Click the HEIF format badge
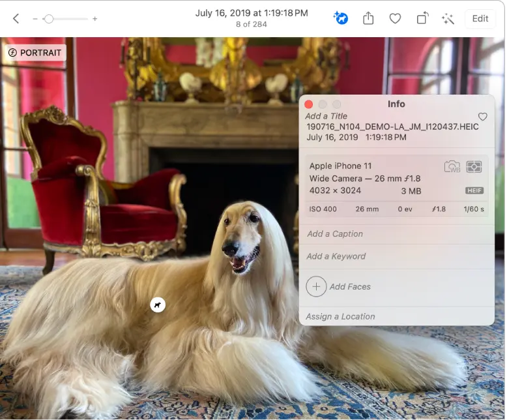507x420 pixels. click(x=474, y=190)
